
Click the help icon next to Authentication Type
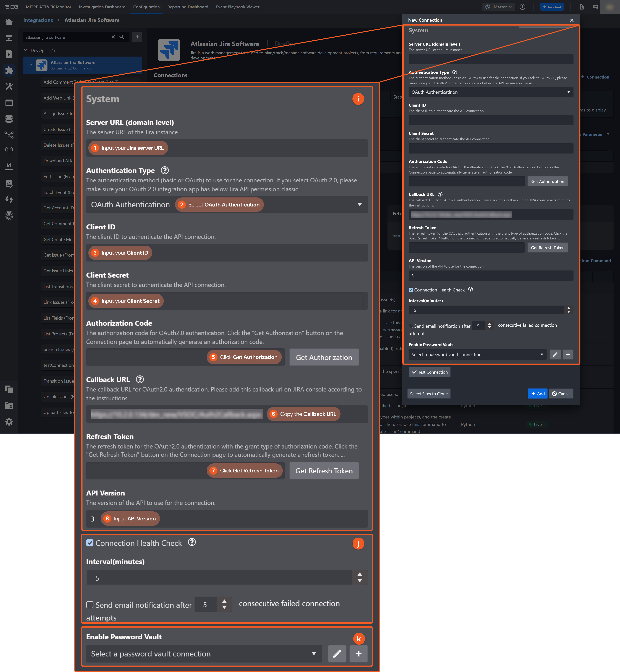pos(455,72)
